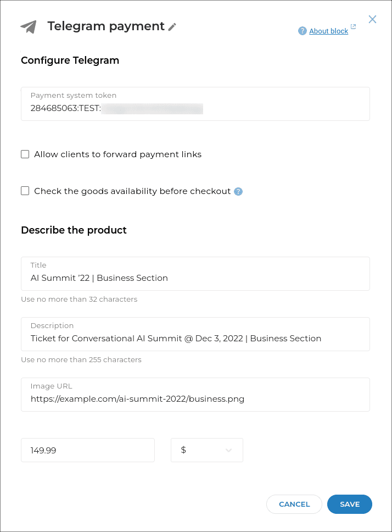Click the Configure Telegram section heading
This screenshot has height=532, width=392.
[70, 60]
